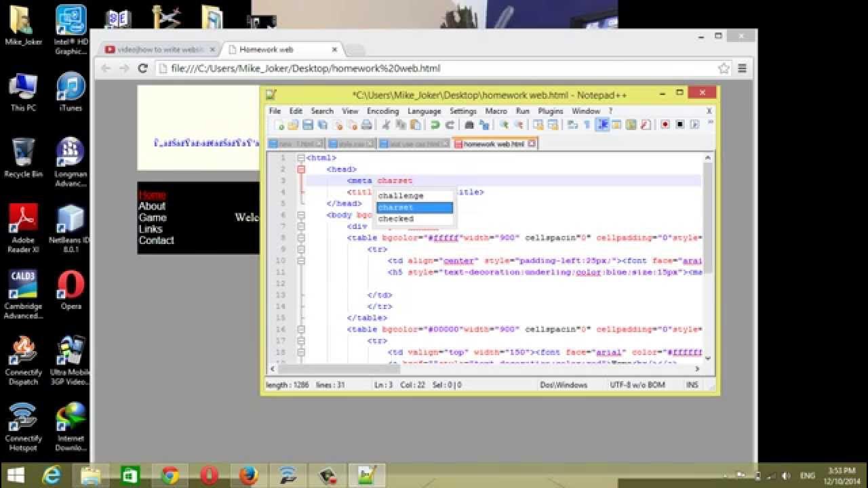Toggle the highlighted Indent Guide button
Screen dimensions: 868x488
pos(601,125)
